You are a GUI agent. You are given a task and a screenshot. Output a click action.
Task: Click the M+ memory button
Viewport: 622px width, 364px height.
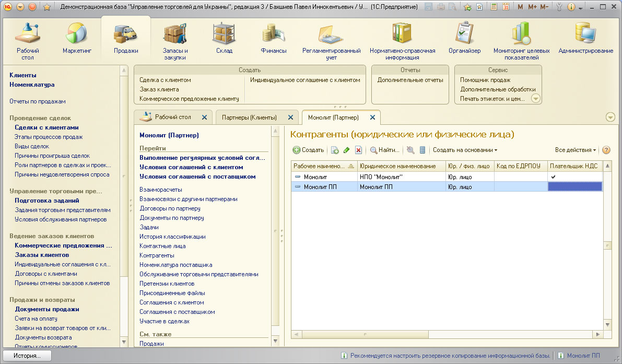tap(532, 7)
